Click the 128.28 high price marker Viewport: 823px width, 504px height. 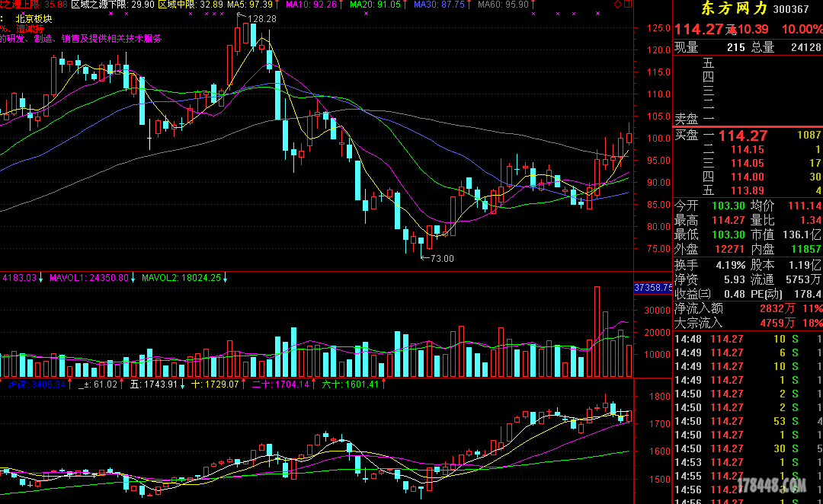[x=262, y=18]
